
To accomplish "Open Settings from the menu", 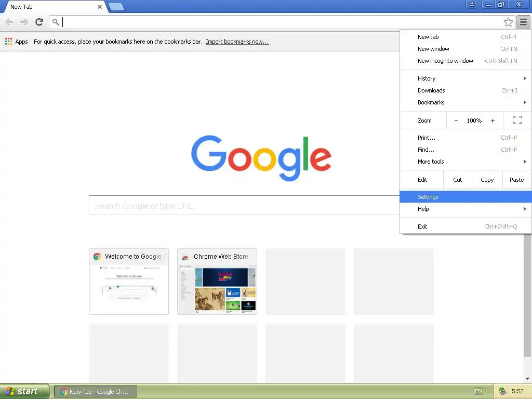I will tap(465, 197).
